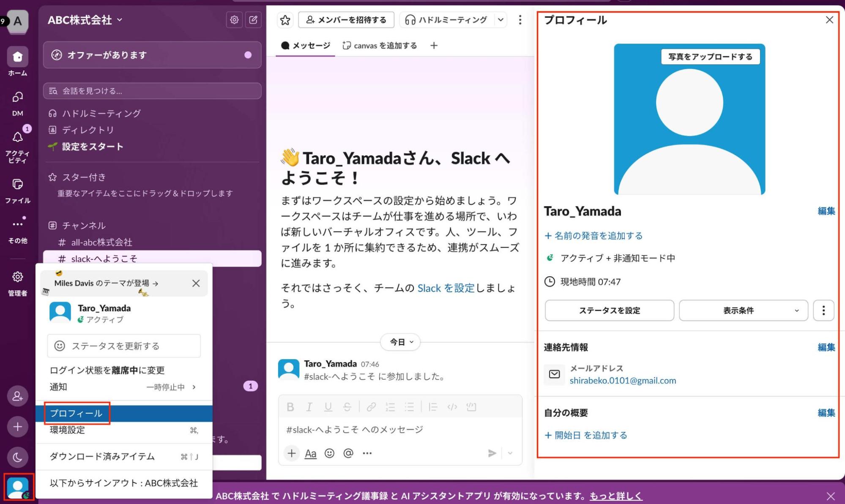The width and height of the screenshot is (845, 504).
Task: Open the Admin (管理者) gear icon
Action: coord(17,277)
